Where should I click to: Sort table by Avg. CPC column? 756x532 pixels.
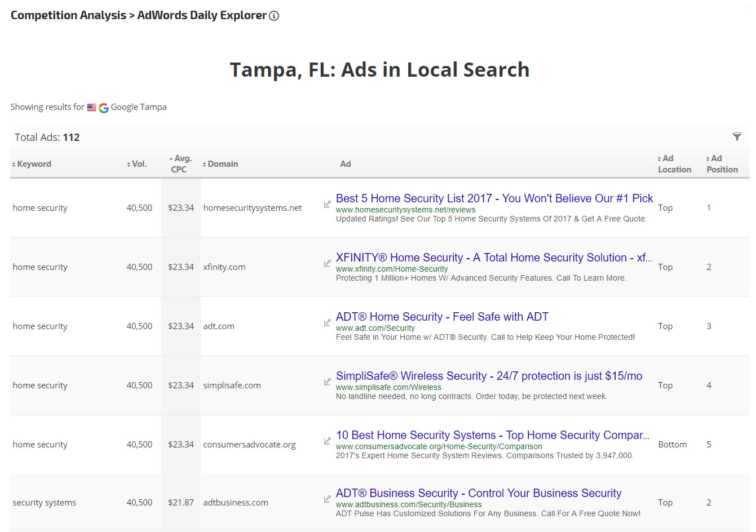181,163
